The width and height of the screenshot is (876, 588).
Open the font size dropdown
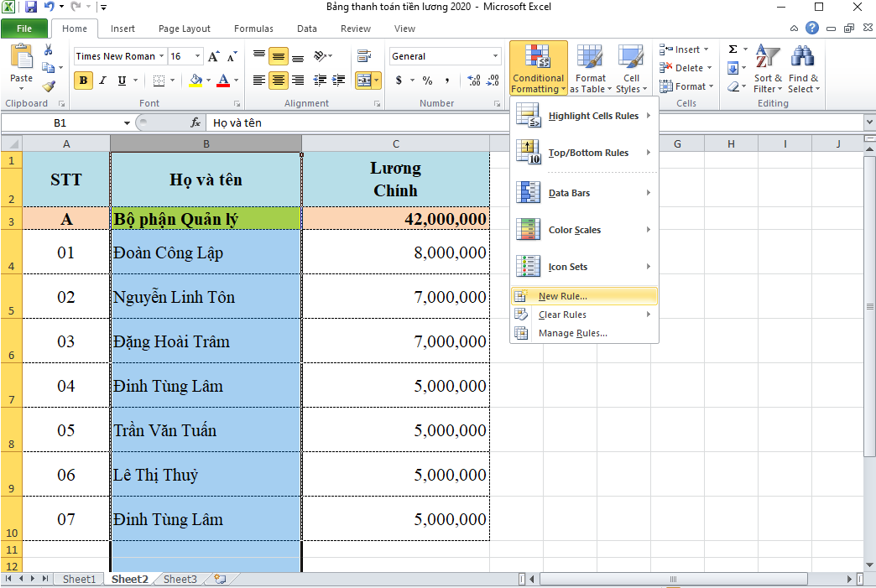198,56
